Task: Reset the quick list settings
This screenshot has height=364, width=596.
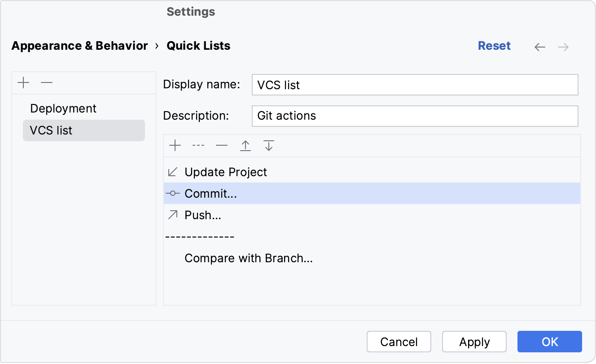Action: coord(494,45)
